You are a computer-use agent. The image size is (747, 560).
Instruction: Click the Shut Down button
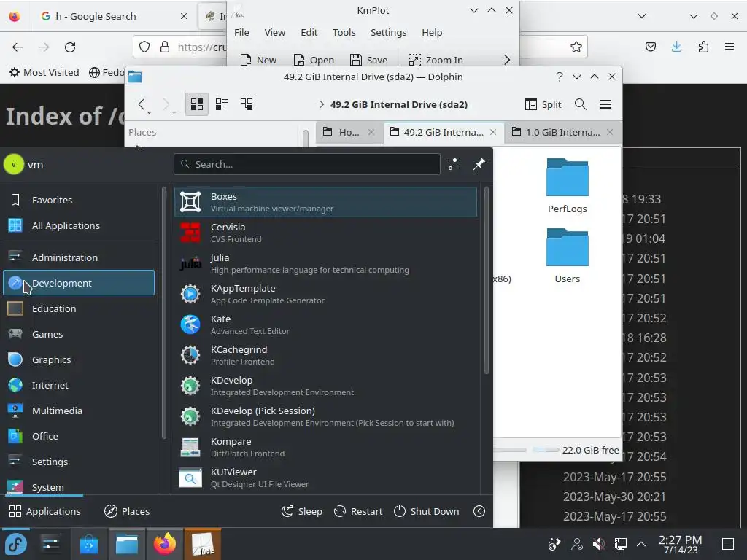[x=427, y=511]
